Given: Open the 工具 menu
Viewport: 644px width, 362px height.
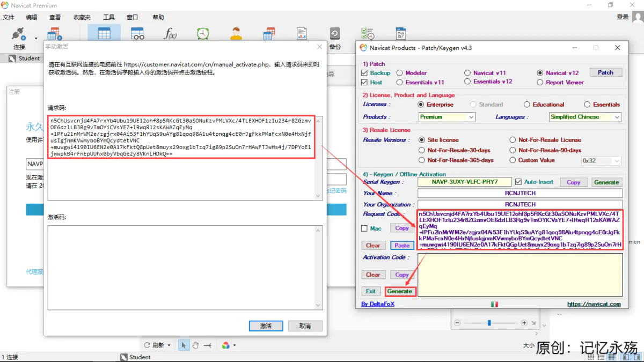Looking at the screenshot, I should [109, 17].
